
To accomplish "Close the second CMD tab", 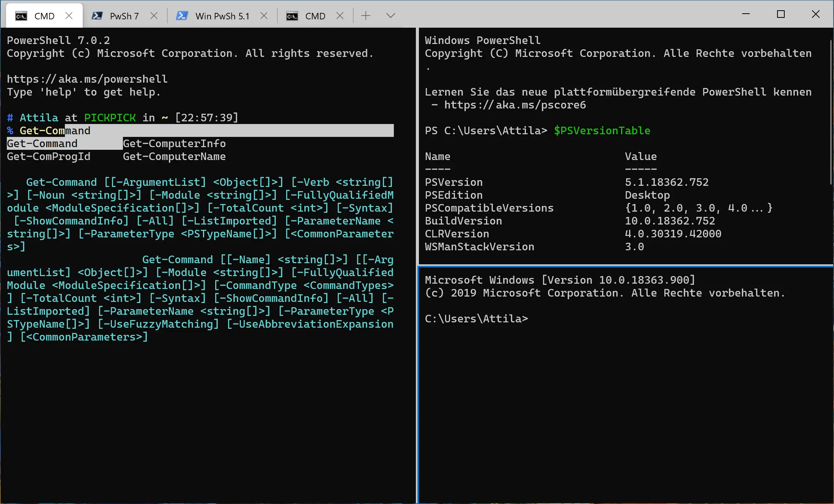I will [340, 16].
